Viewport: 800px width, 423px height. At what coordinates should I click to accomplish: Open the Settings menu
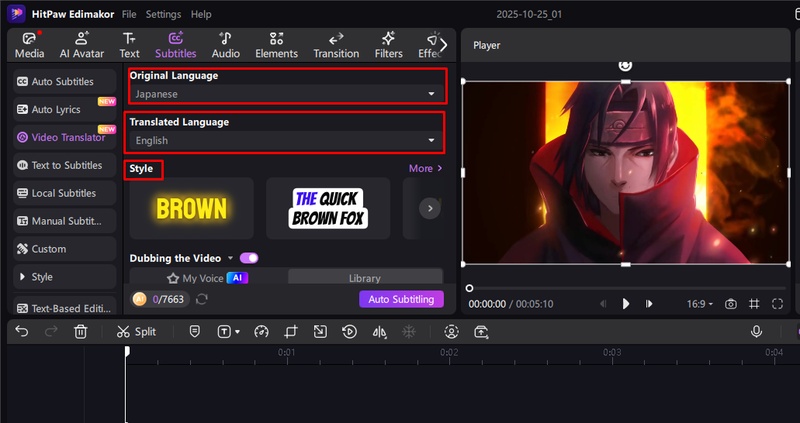pos(163,15)
